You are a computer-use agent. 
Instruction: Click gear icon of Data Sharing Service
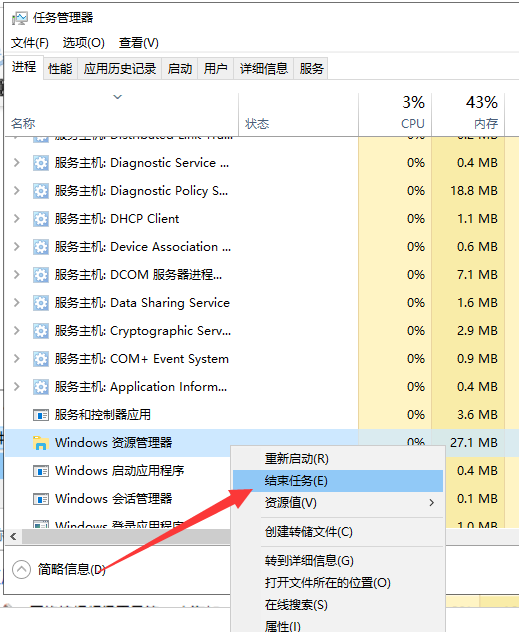pos(41,303)
